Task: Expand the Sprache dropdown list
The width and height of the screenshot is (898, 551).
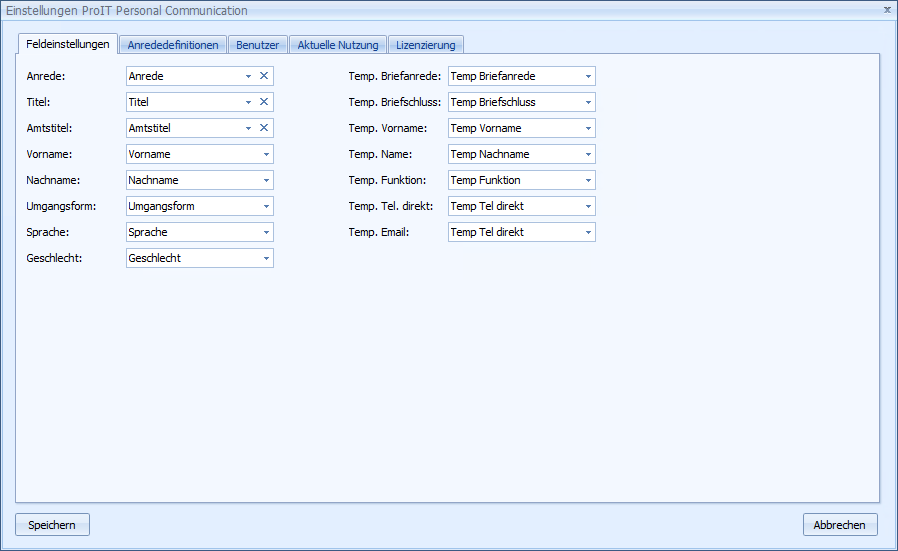Action: click(266, 232)
